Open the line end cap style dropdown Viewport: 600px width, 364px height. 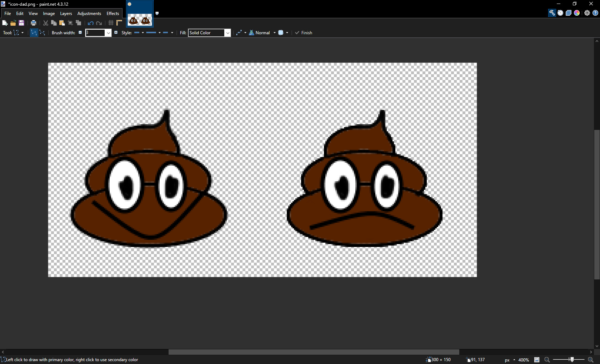pyautogui.click(x=168, y=32)
